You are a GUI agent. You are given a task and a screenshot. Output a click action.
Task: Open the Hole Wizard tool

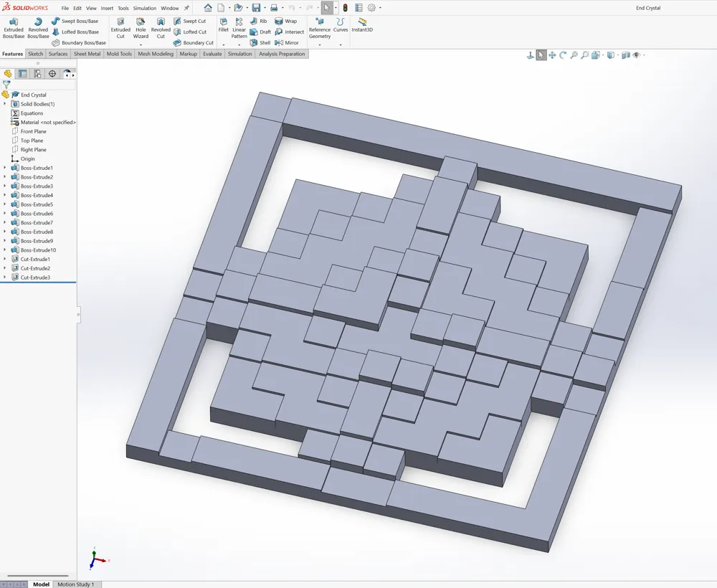(141, 28)
